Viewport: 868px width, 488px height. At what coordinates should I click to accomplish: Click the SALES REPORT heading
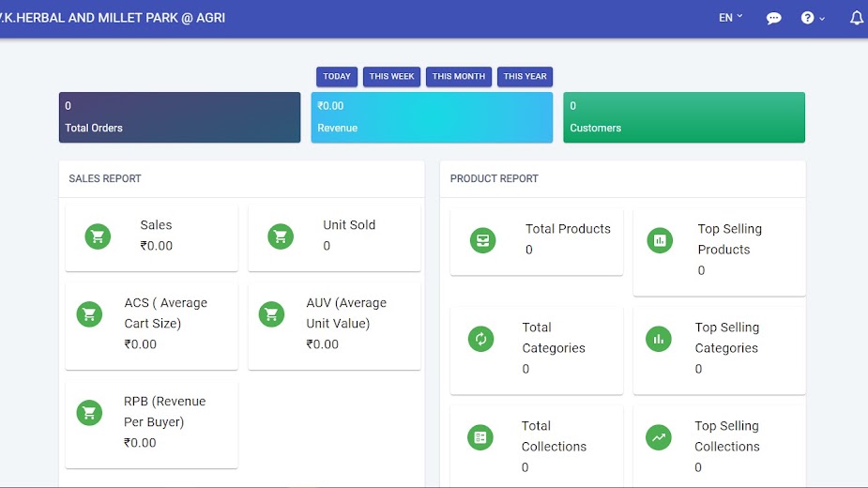pos(105,178)
